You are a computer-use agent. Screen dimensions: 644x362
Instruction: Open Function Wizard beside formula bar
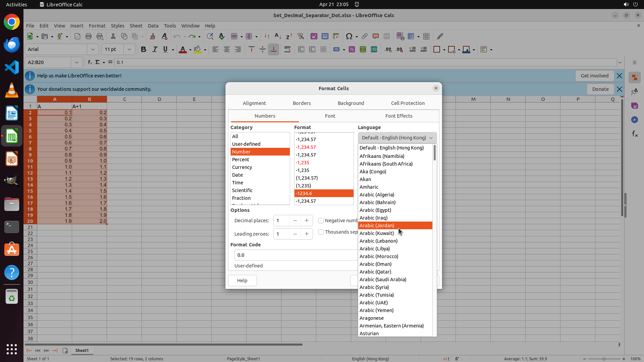click(90, 62)
